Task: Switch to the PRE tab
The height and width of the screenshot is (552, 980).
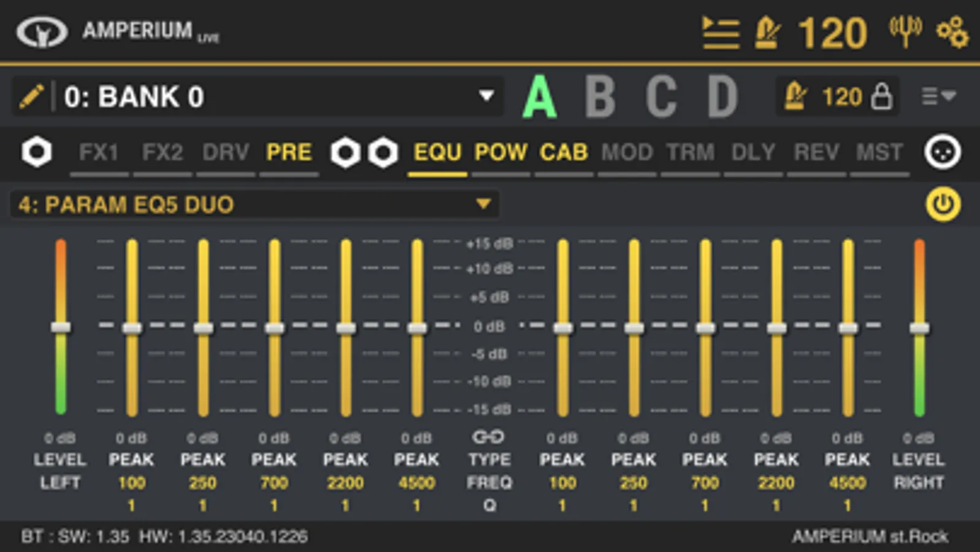Action: [289, 152]
